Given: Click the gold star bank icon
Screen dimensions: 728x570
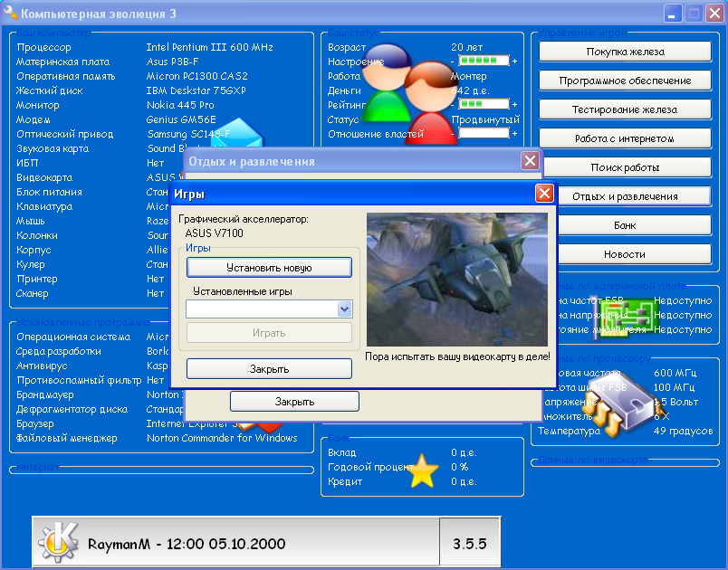Looking at the screenshot, I should (x=423, y=470).
